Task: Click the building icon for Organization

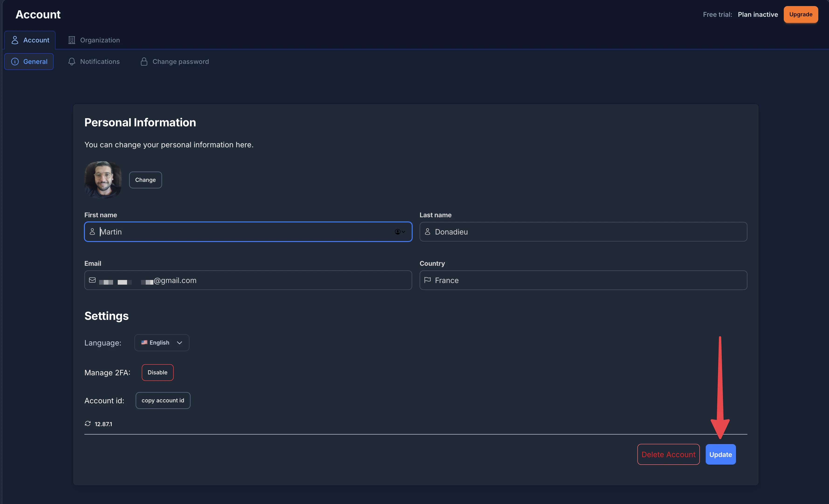Action: click(x=72, y=40)
